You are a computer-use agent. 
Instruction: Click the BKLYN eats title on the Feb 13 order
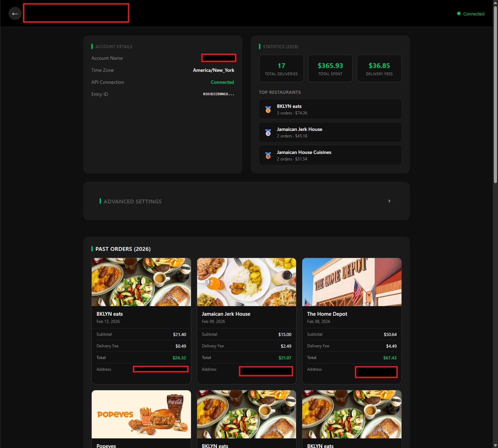(x=110, y=314)
